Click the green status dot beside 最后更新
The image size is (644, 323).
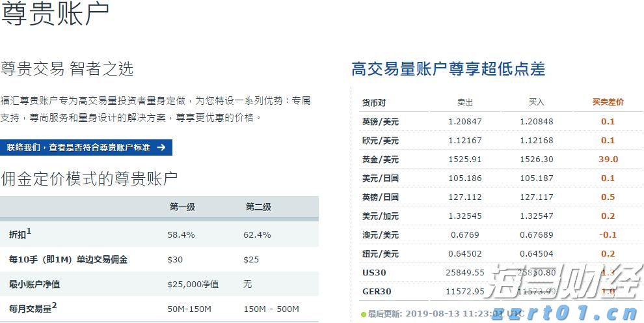[364, 315]
